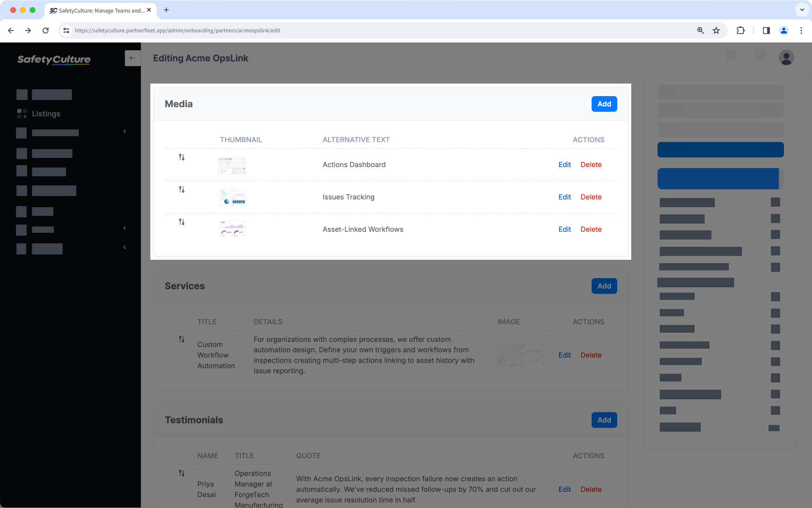
Task: Click the SafetyCulture logo
Action: [54, 59]
